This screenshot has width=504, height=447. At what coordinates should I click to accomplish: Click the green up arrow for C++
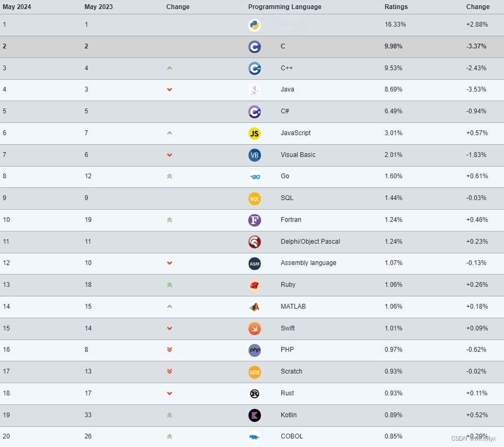[170, 68]
